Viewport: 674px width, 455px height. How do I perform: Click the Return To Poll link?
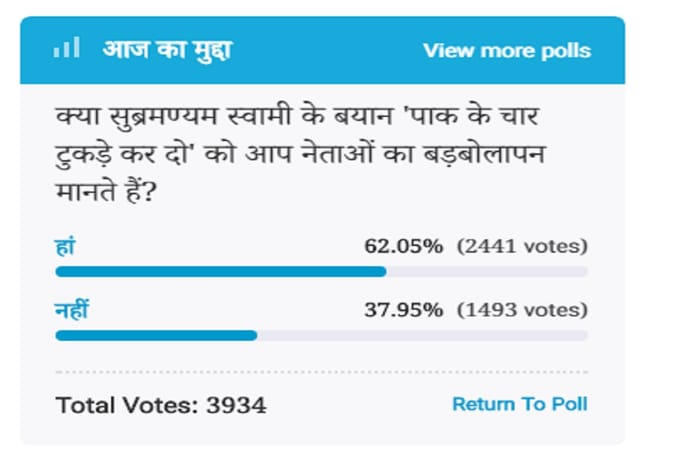(x=519, y=404)
